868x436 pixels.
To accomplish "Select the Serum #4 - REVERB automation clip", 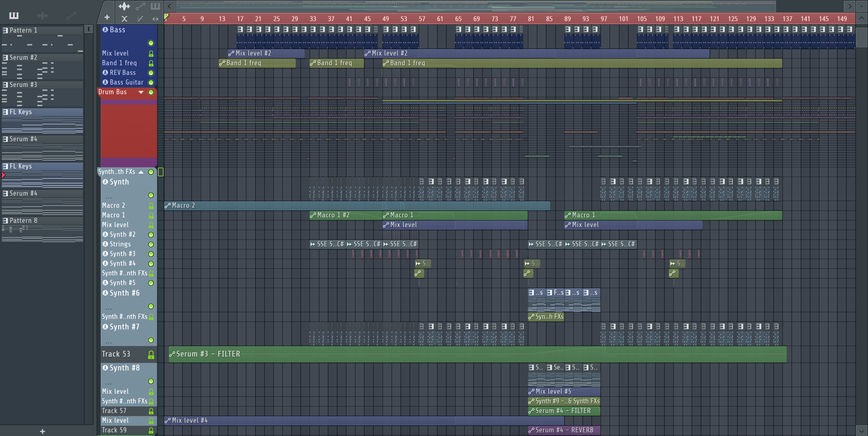I will click(x=564, y=431).
